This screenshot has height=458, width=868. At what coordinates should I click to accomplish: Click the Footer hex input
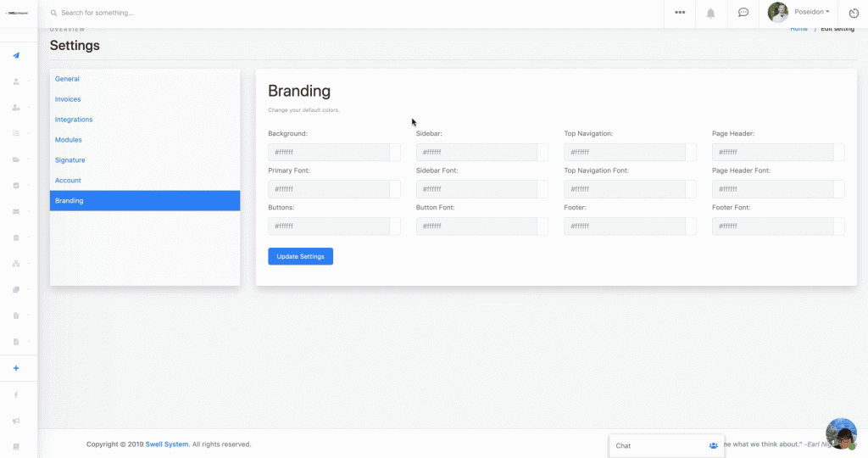625,226
